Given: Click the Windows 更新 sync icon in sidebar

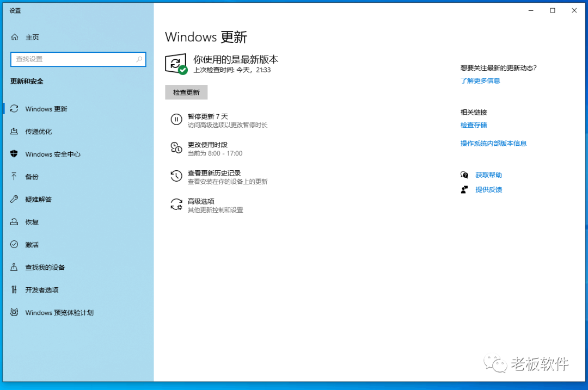Looking at the screenshot, I should (14, 109).
